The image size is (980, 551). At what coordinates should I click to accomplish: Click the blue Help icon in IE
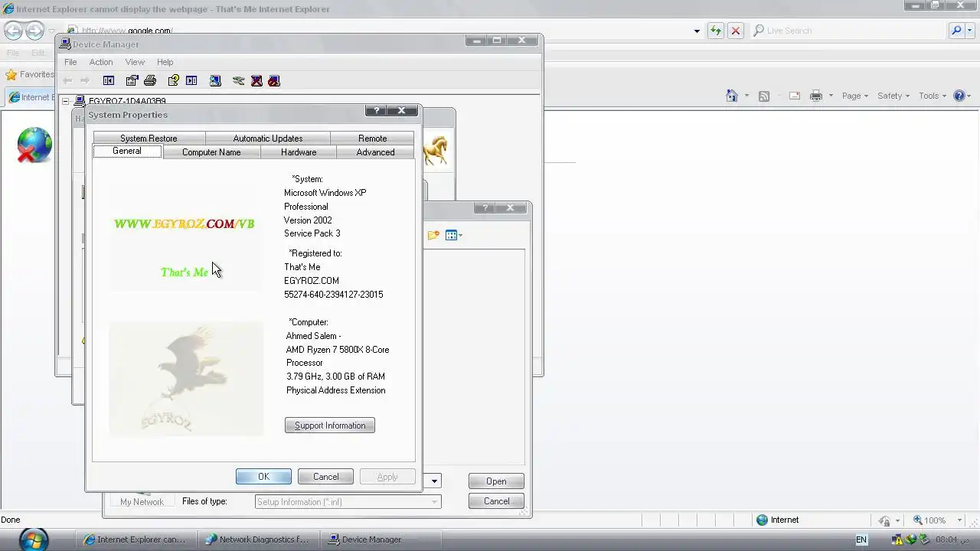tap(959, 96)
